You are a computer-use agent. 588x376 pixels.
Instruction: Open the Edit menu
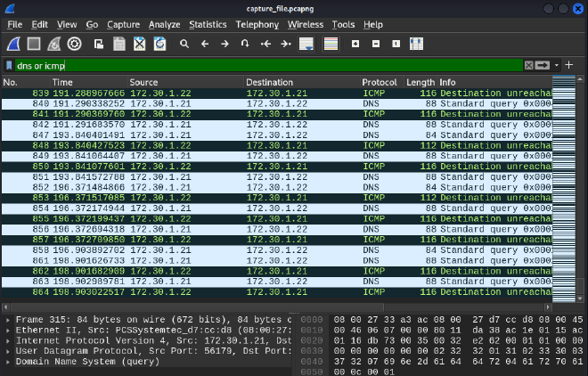tap(39, 25)
